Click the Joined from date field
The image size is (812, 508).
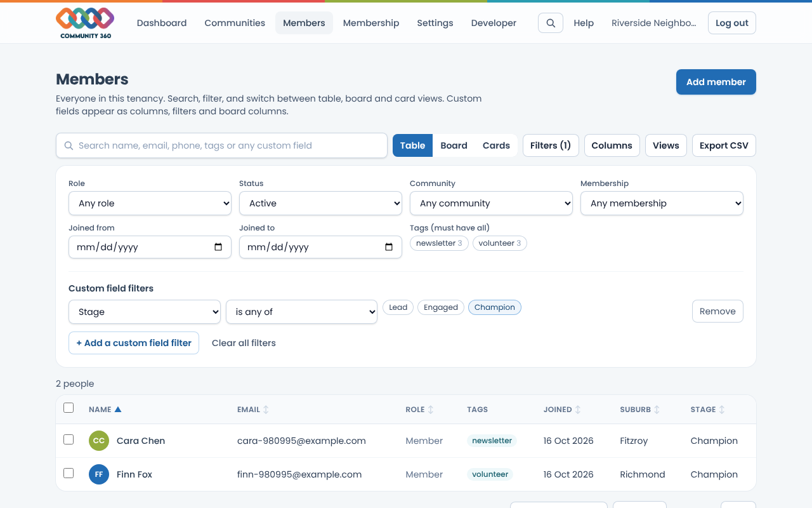150,247
